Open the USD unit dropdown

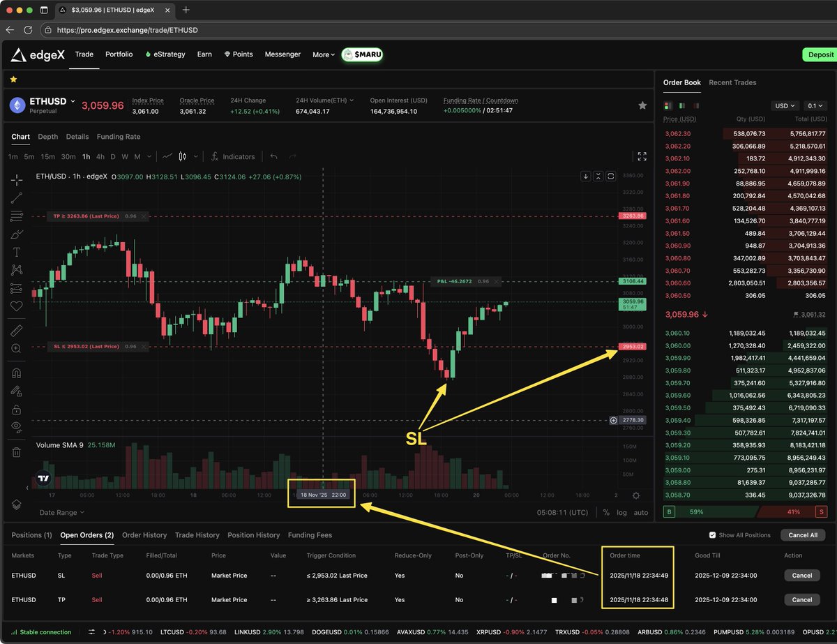point(785,106)
